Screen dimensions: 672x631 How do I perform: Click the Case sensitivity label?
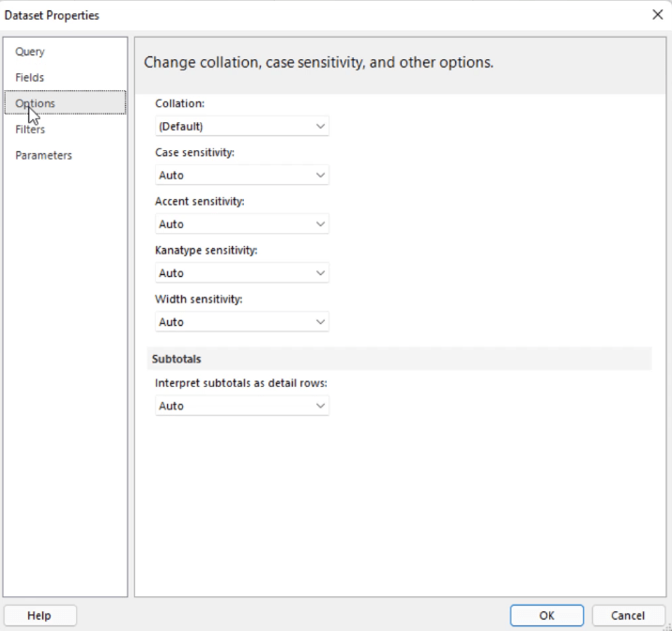[194, 152]
